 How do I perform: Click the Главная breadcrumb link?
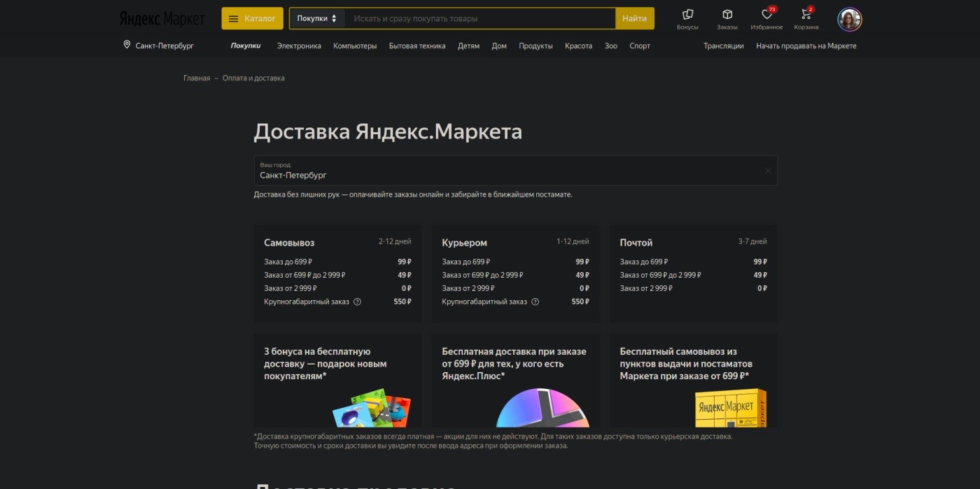pos(197,78)
